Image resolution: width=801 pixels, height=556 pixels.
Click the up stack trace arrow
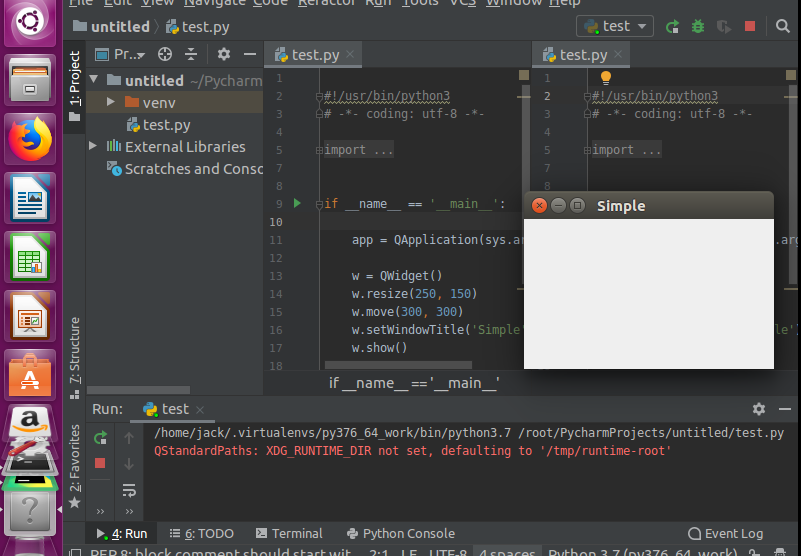(129, 438)
